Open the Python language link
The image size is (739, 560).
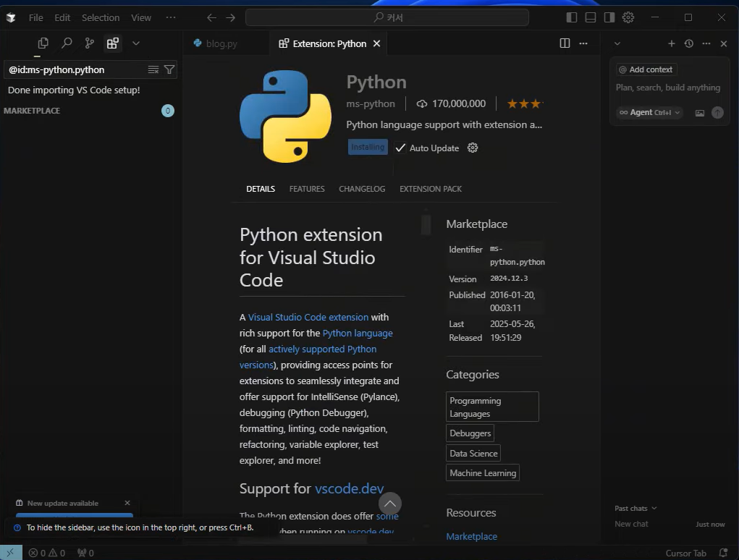[x=358, y=333]
